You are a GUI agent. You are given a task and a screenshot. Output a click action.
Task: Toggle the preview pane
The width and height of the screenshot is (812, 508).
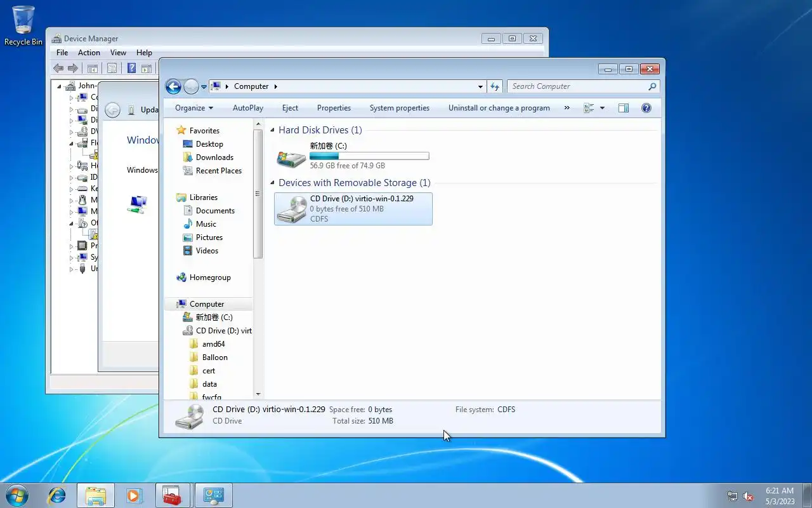[624, 108]
